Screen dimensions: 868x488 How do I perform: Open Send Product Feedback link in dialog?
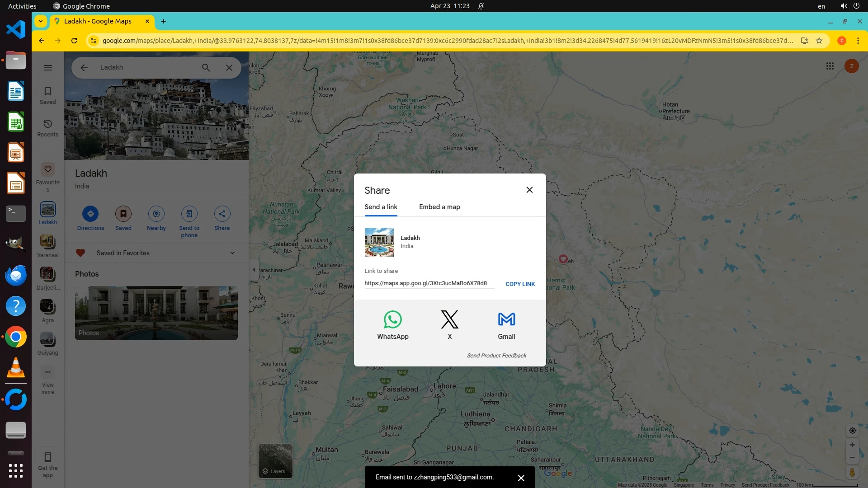pyautogui.click(x=496, y=356)
